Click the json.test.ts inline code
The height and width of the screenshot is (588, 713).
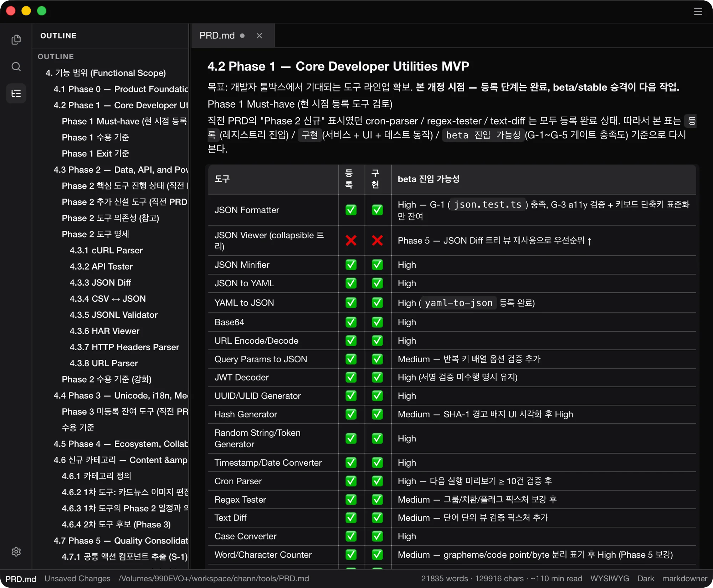(x=488, y=204)
